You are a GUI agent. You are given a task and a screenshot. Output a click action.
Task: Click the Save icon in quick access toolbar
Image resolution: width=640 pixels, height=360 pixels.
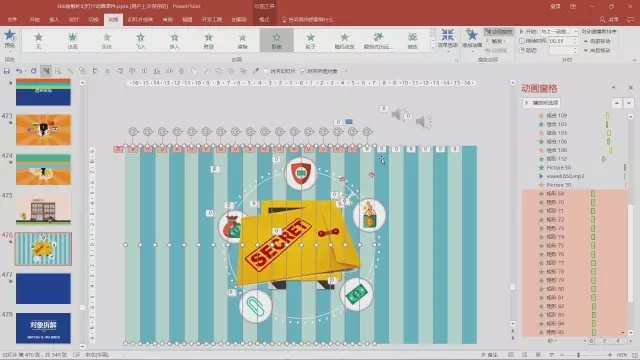click(x=7, y=71)
